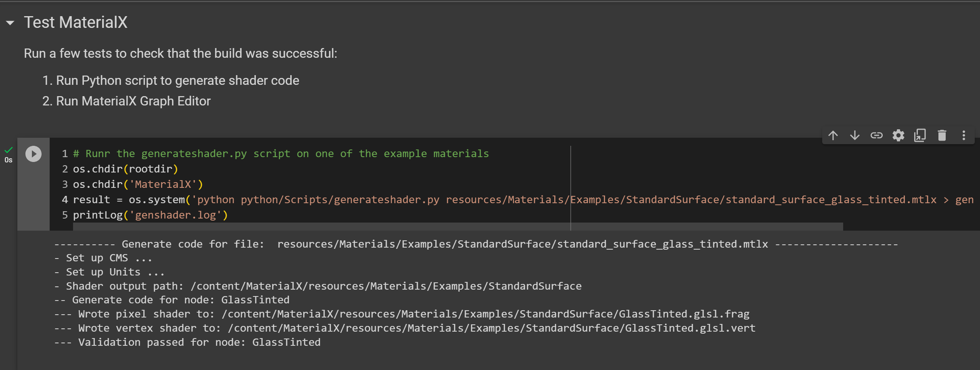Click 'Generate code for file' output header line
The width and height of the screenshot is (980, 370).
[x=476, y=244]
